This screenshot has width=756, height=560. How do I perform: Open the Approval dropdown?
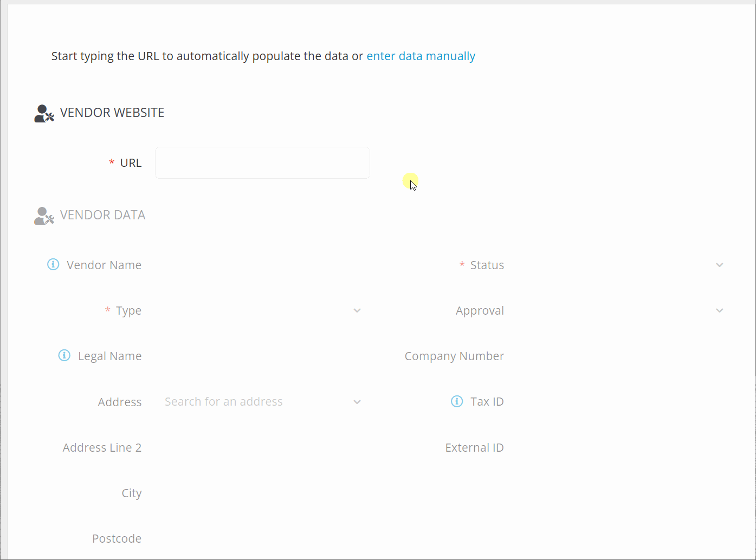pos(719,310)
